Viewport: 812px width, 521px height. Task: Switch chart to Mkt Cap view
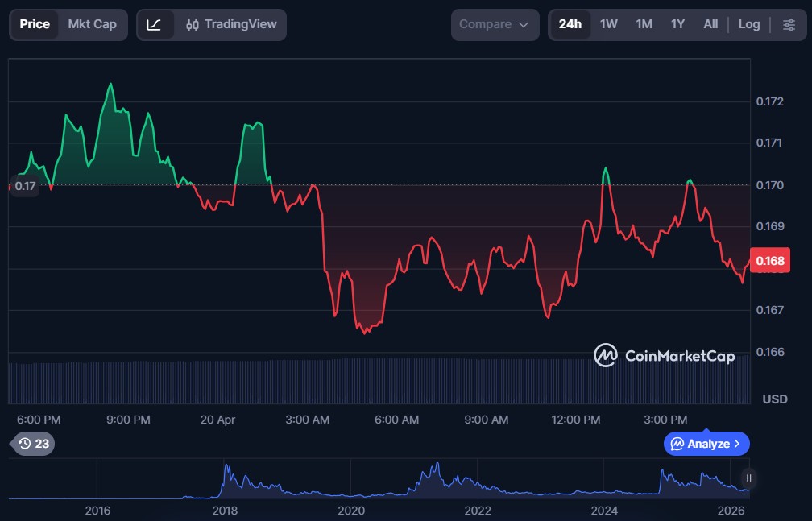point(92,24)
